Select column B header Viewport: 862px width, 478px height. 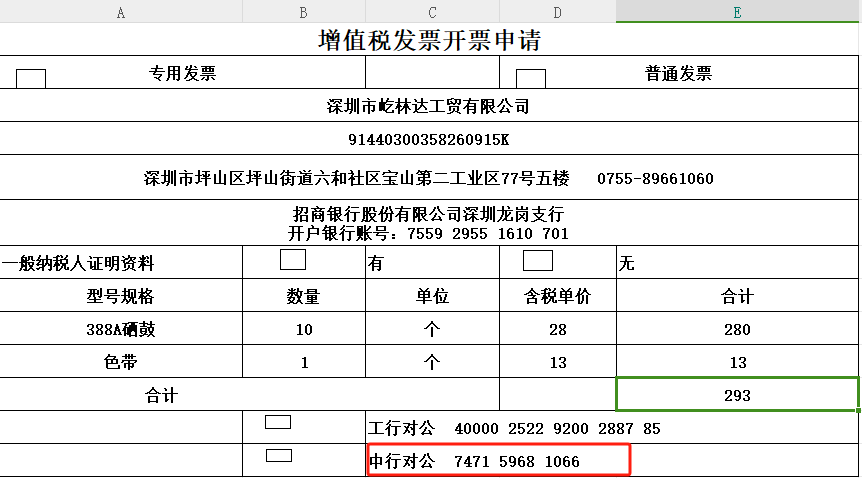click(304, 12)
